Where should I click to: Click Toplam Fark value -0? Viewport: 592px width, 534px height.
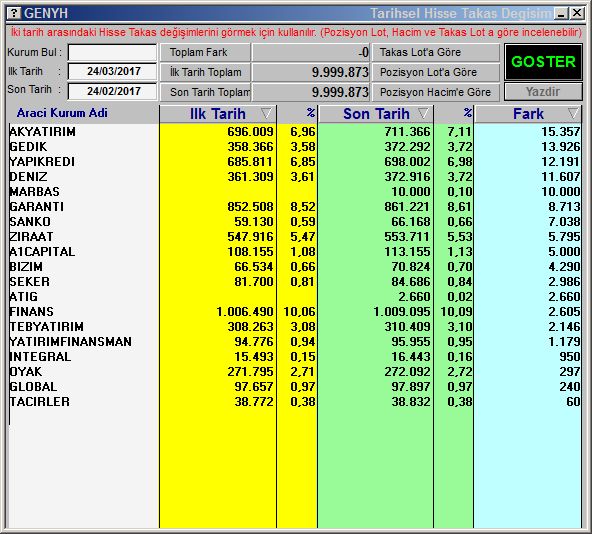pyautogui.click(x=364, y=52)
